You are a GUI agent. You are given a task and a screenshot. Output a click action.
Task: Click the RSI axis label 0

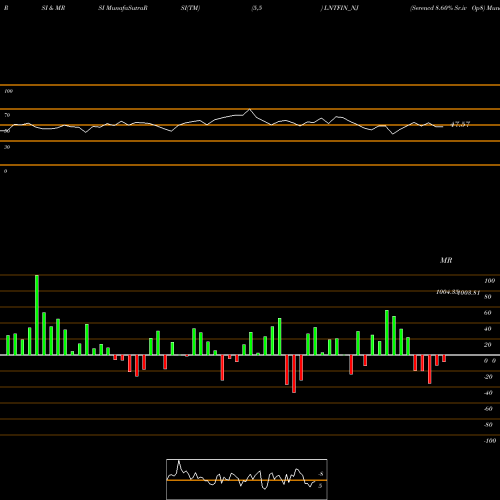pyautogui.click(x=5, y=171)
